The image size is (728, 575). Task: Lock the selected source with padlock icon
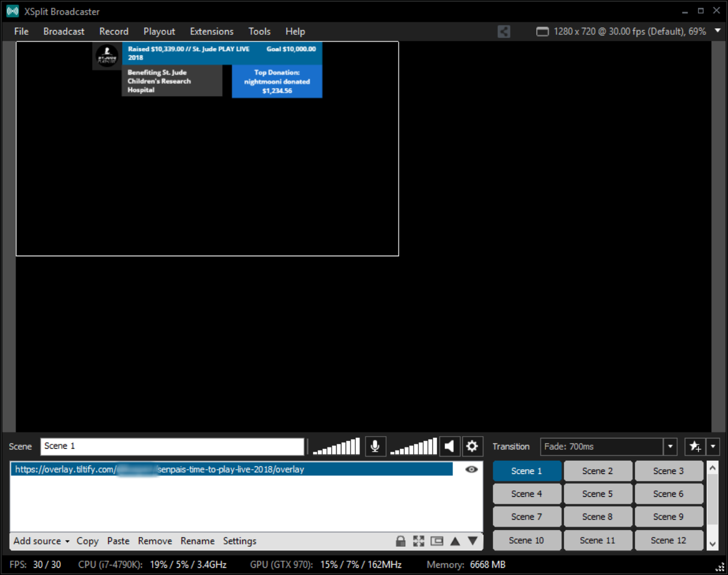400,541
